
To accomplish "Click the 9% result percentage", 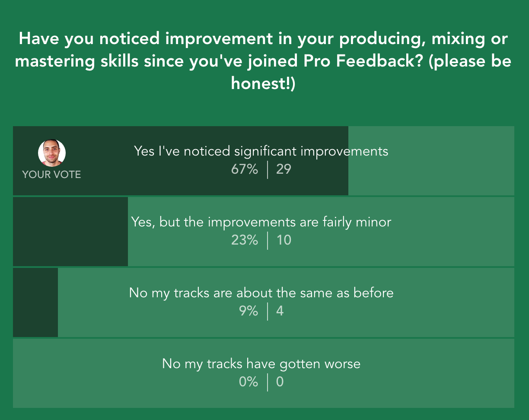I will tap(249, 311).
